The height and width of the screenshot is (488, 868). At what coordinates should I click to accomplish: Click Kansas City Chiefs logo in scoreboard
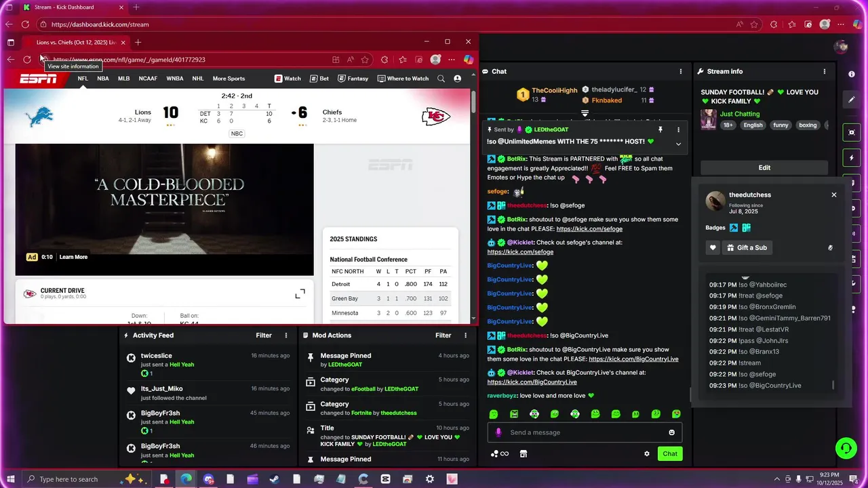[436, 117]
